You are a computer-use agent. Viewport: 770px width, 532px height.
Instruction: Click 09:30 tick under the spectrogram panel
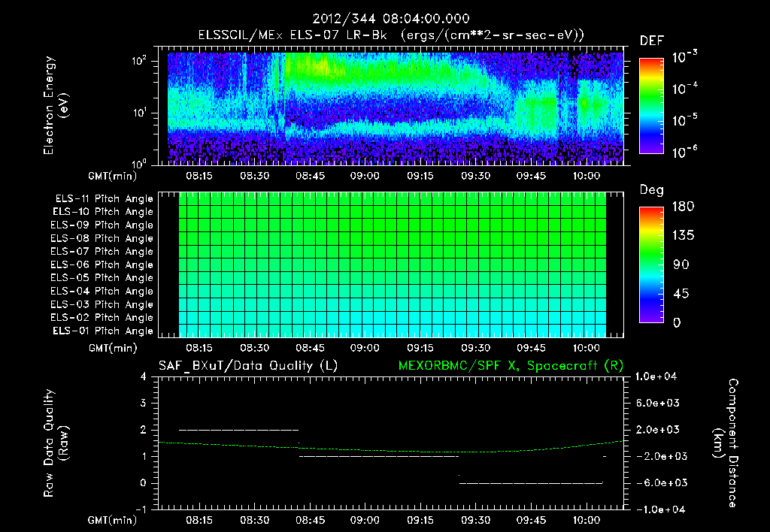475,176
